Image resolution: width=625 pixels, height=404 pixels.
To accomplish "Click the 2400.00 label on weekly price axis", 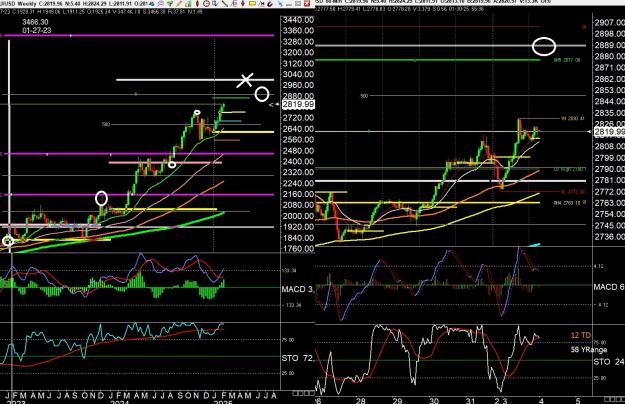I will coord(298,161).
